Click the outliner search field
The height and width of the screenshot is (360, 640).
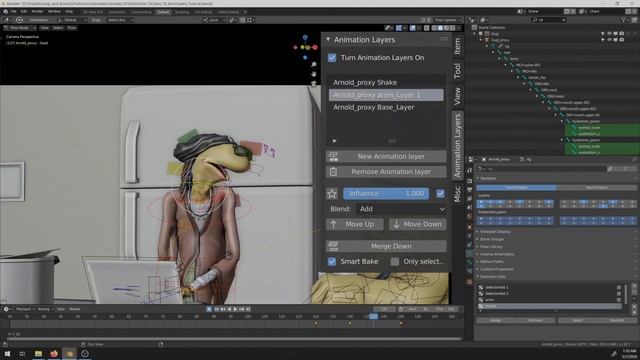pos(549,20)
